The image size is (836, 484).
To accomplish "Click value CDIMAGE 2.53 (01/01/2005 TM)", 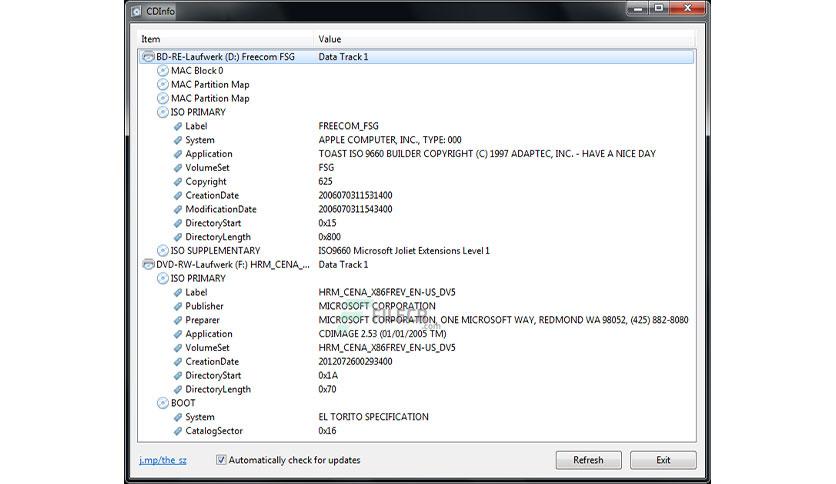I will [x=382, y=334].
